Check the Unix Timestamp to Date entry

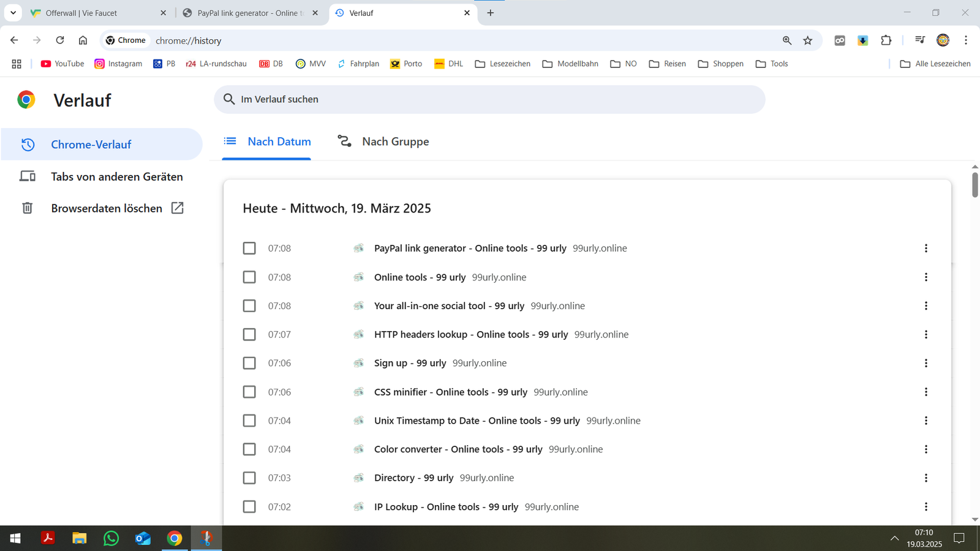(249, 421)
